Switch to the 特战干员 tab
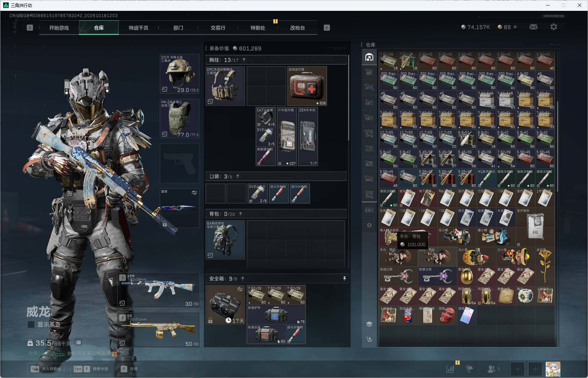Viewport: 588px width, 378px height. 138,28
